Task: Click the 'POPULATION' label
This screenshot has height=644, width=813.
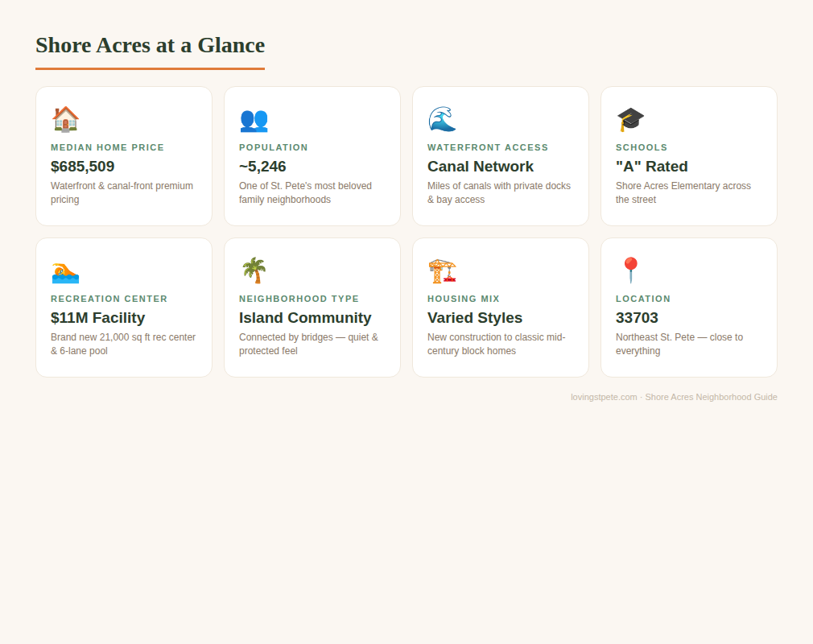Action: [273, 147]
